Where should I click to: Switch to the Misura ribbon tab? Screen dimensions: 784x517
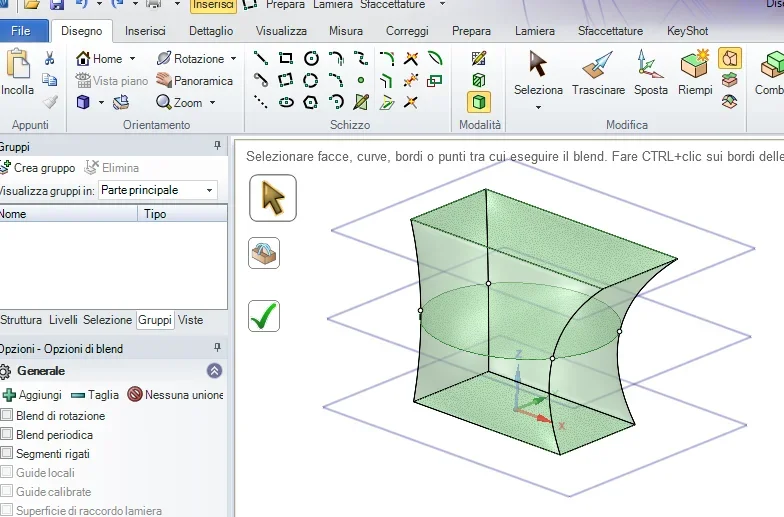coord(346,31)
